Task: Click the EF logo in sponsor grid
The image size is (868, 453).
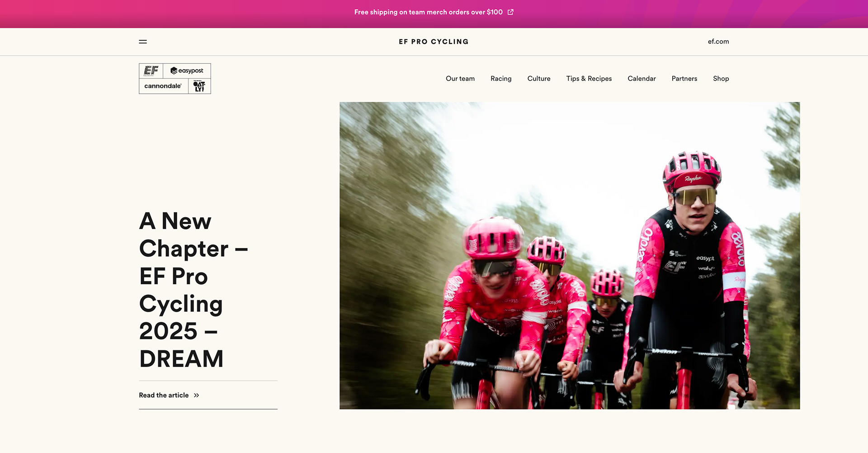Action: (x=151, y=71)
